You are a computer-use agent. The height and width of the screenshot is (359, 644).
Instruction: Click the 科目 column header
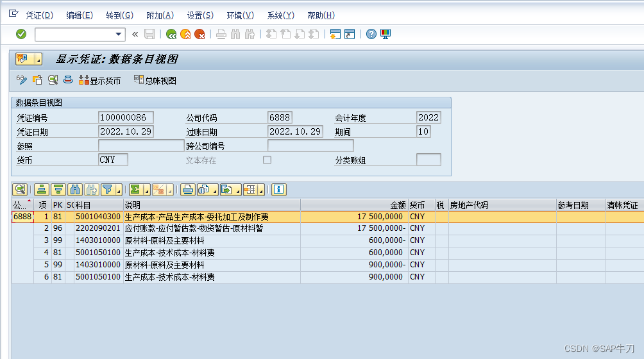coord(99,205)
